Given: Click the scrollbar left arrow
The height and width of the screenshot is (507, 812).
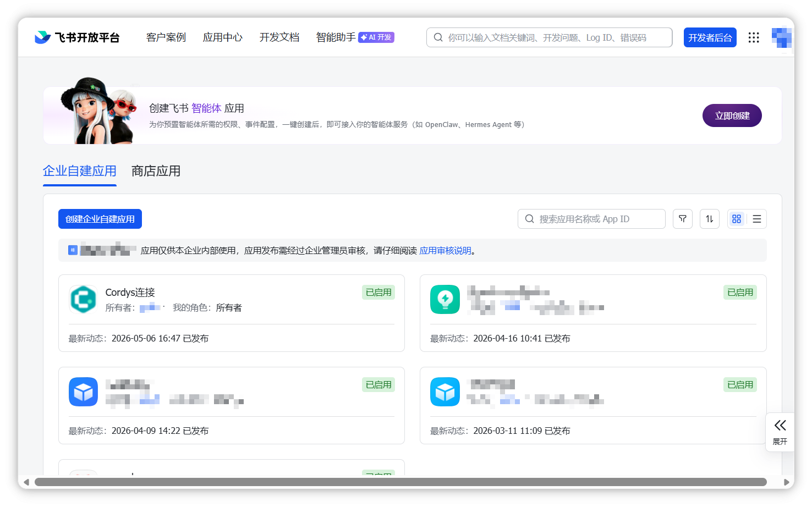Looking at the screenshot, I should (x=26, y=482).
